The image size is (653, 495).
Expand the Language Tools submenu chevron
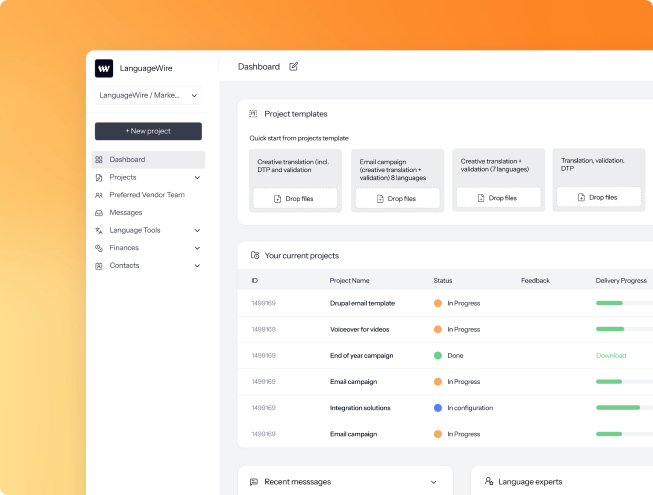197,230
